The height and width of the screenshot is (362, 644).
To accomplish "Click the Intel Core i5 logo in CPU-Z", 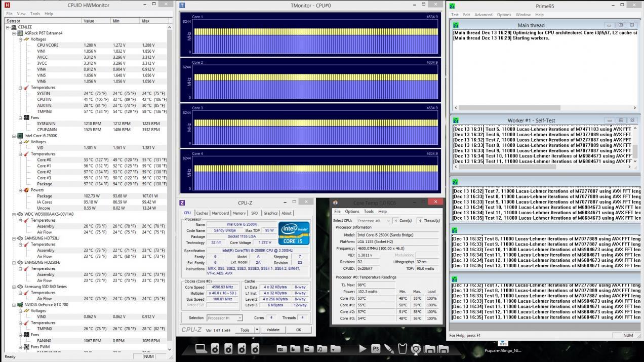I will click(x=294, y=233).
